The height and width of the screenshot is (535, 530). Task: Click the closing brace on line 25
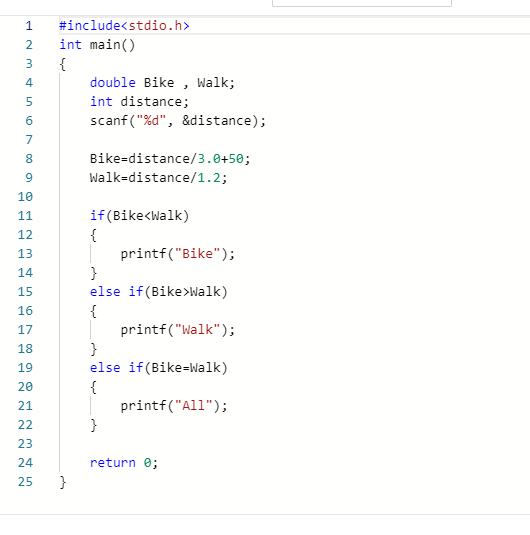pyautogui.click(x=63, y=482)
